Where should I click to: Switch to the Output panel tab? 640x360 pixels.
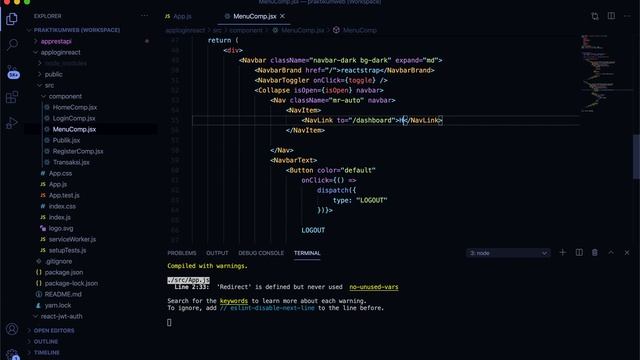(x=217, y=253)
